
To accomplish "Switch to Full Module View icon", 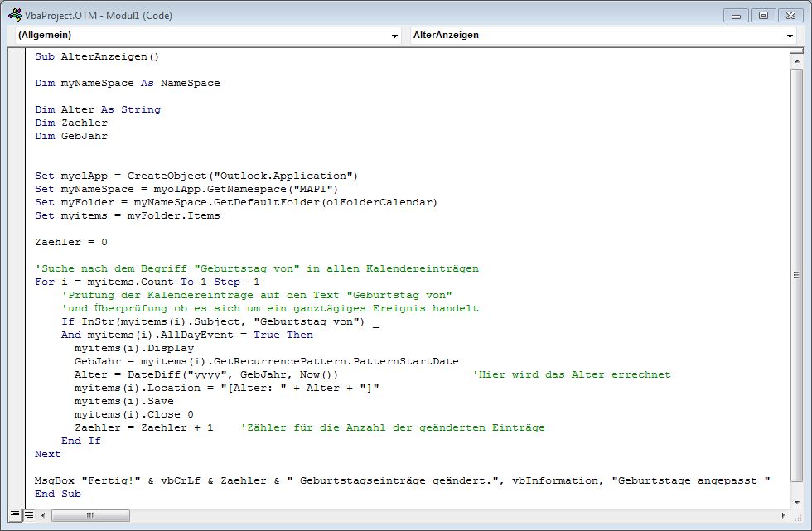I will click(x=29, y=515).
